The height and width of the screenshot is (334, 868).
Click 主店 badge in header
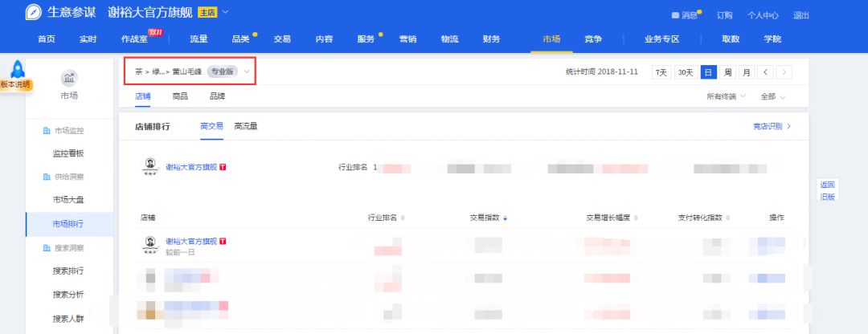(x=207, y=13)
